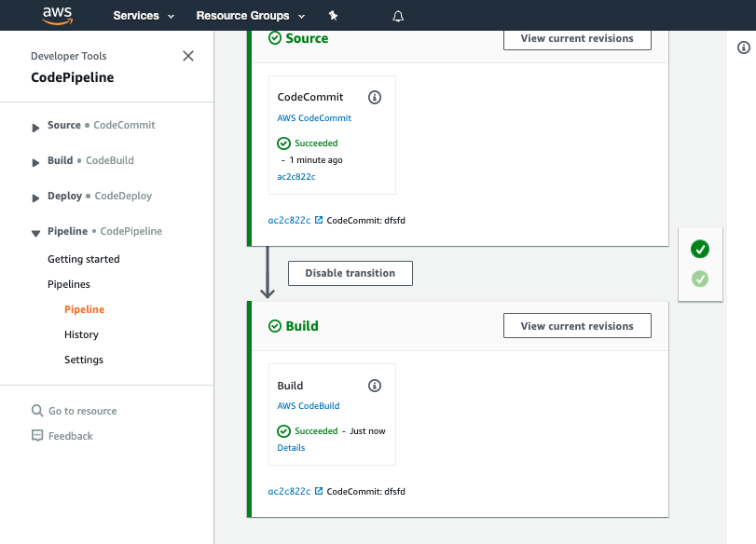Close the Developer Tools side panel
Screen dimensions: 756x544
pyautogui.click(x=188, y=56)
